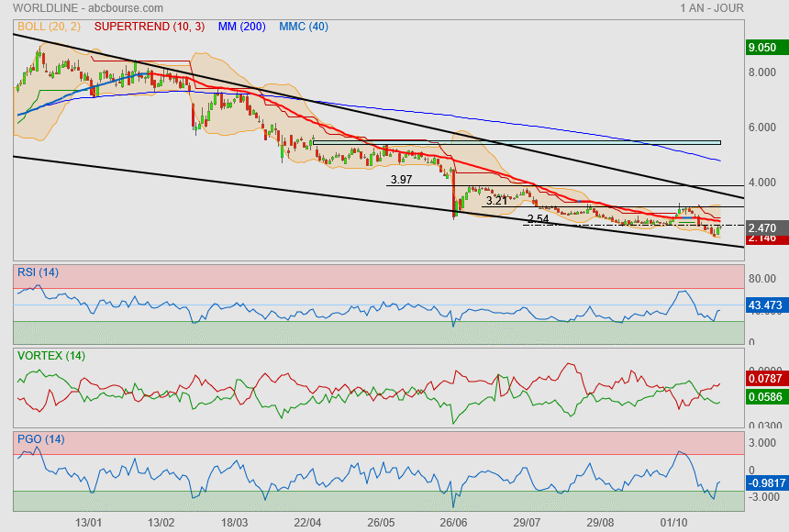The width and height of the screenshot is (789, 532).
Task: Select the green 0.0586 vortex value tag
Action: click(x=766, y=397)
